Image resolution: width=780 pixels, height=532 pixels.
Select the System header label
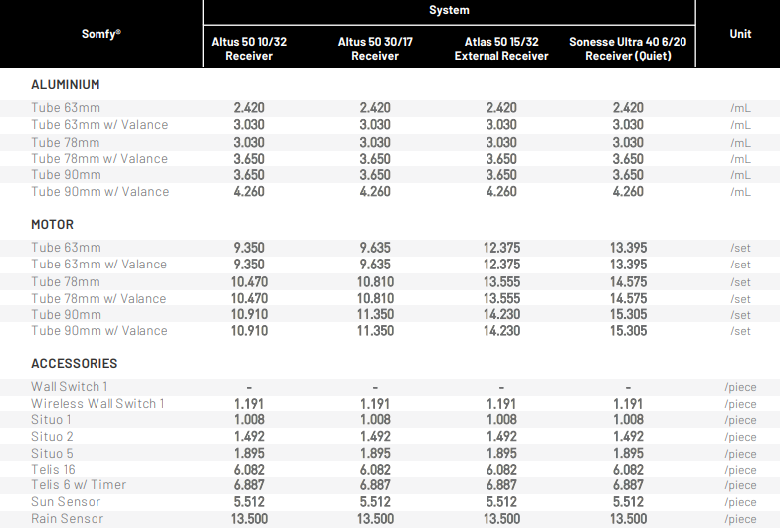pos(449,10)
